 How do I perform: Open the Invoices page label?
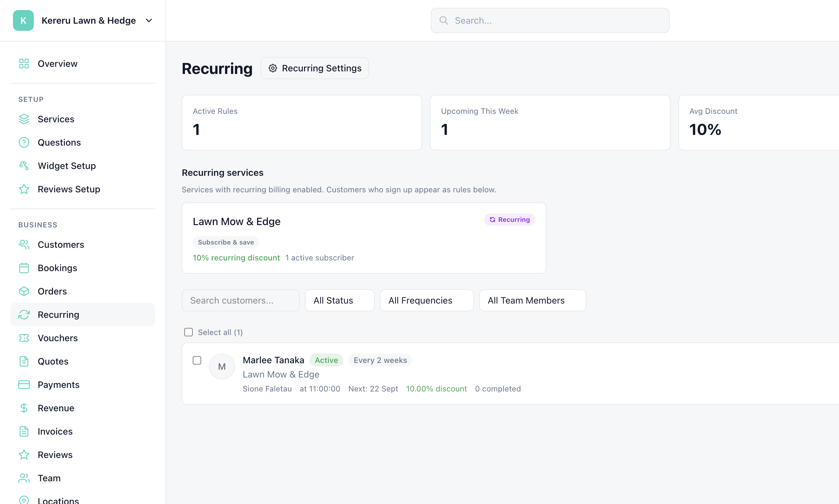(x=55, y=431)
